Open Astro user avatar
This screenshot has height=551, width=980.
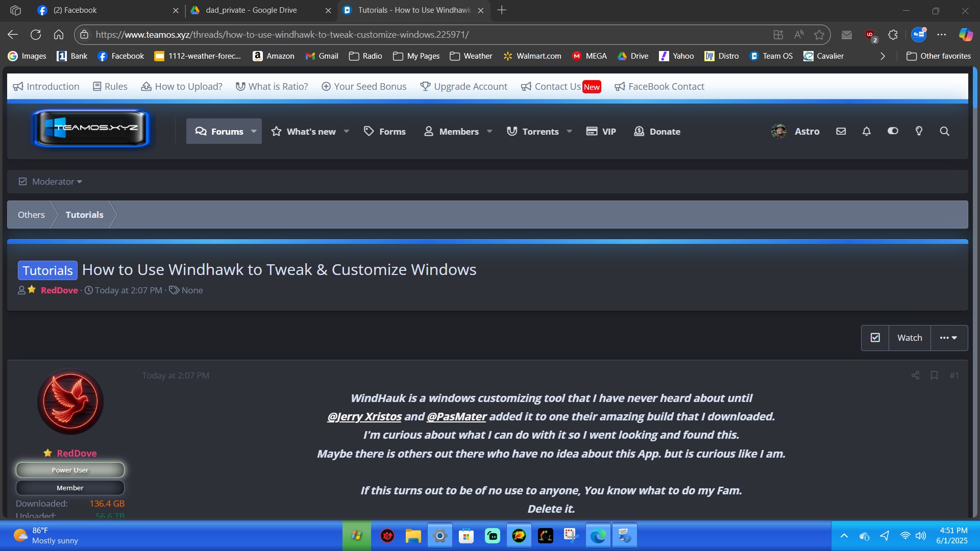779,131
